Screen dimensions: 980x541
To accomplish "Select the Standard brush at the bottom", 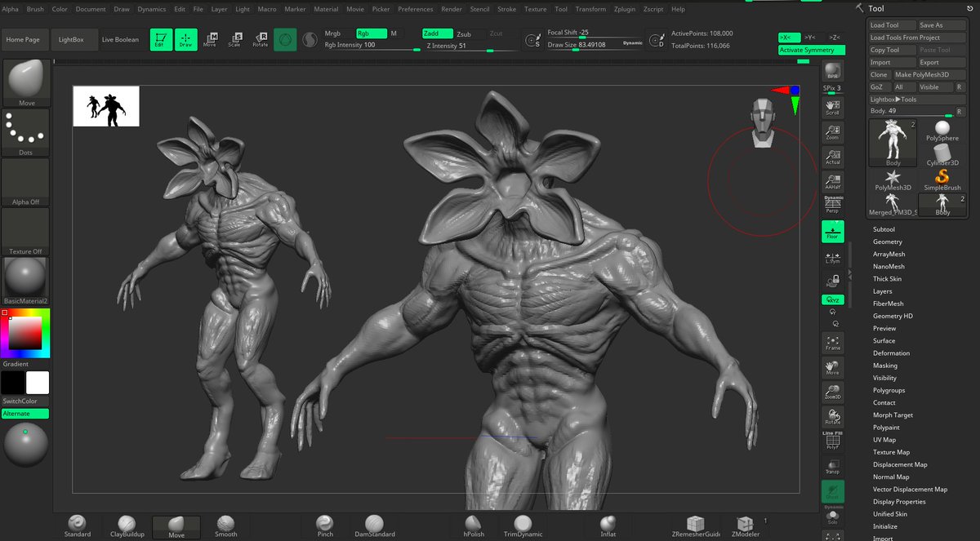I will pyautogui.click(x=78, y=526).
